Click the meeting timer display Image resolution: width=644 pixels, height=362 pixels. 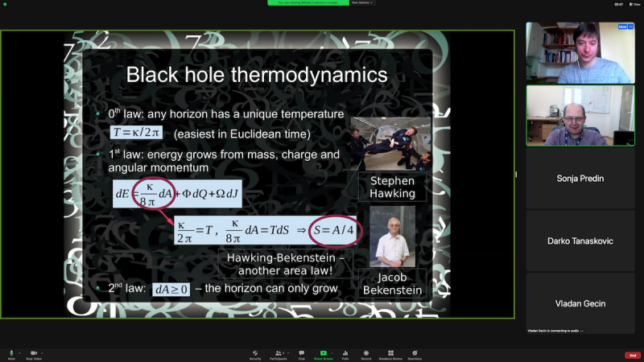(618, 4)
